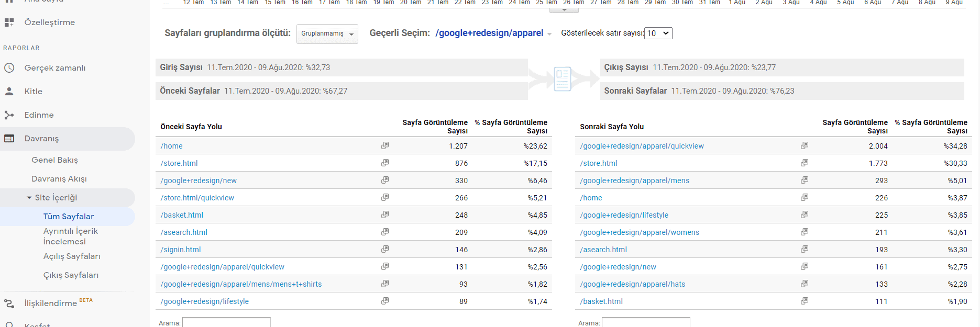The width and height of the screenshot is (980, 327).
Task: Open rows-to-show dropdown set to 10
Action: click(x=658, y=33)
